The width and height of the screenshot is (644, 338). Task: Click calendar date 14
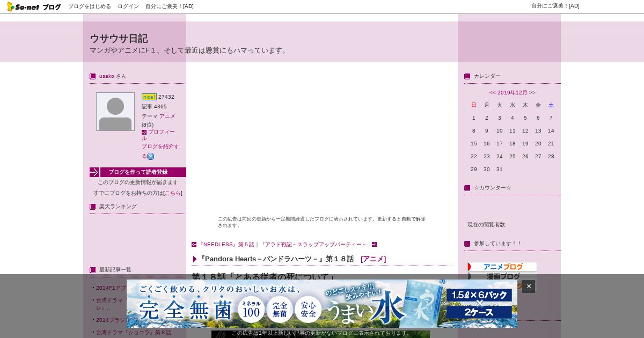(551, 131)
